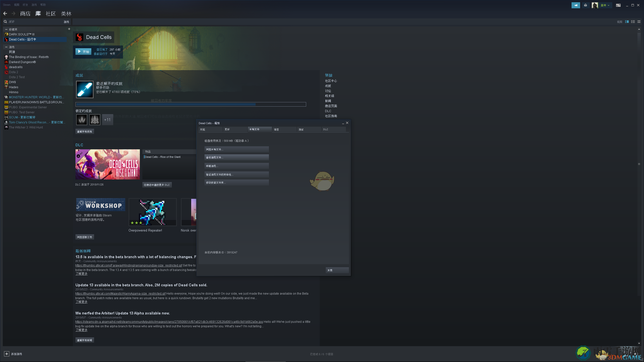Click the Dead Cells icon in header
Screen dimensions: 644x362
tap(79, 37)
